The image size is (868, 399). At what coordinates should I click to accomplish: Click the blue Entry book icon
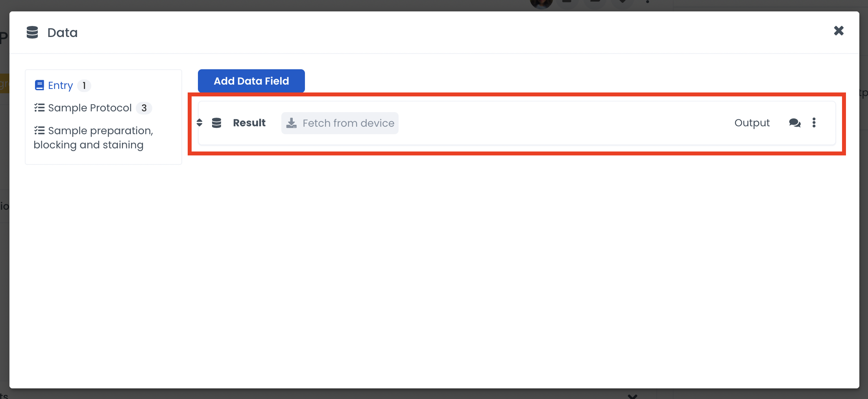tap(39, 85)
